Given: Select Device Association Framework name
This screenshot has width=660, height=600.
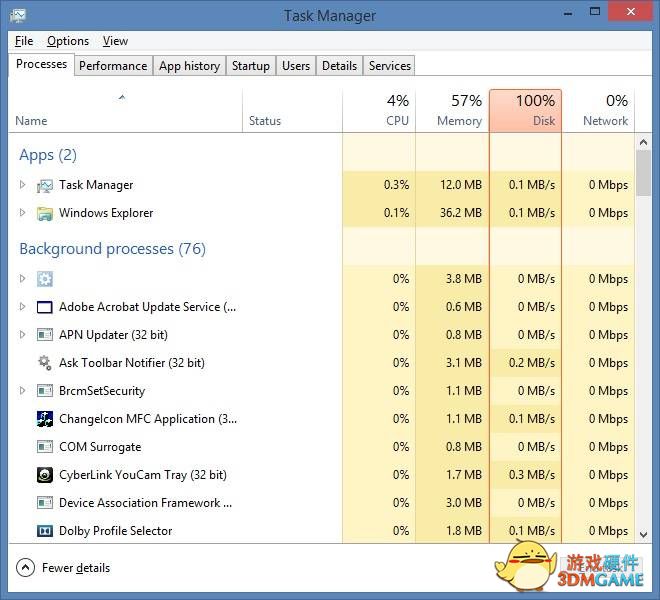Looking at the screenshot, I should point(145,503).
